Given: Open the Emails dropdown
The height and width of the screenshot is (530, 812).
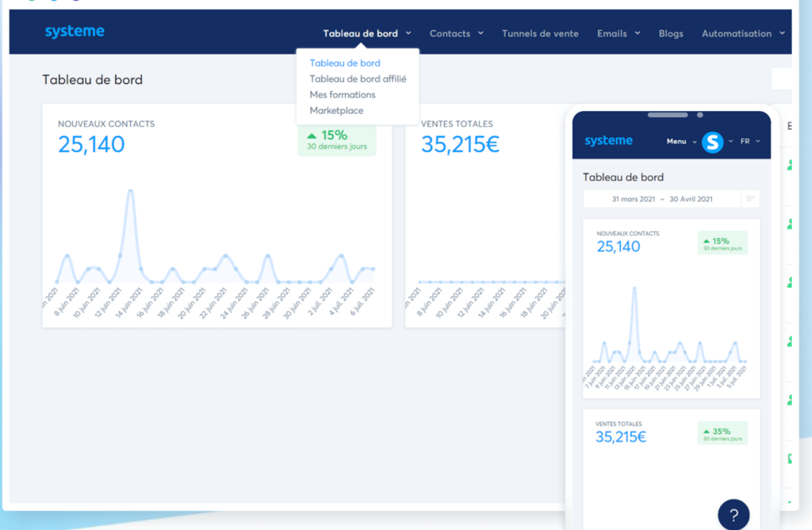Looking at the screenshot, I should [619, 33].
